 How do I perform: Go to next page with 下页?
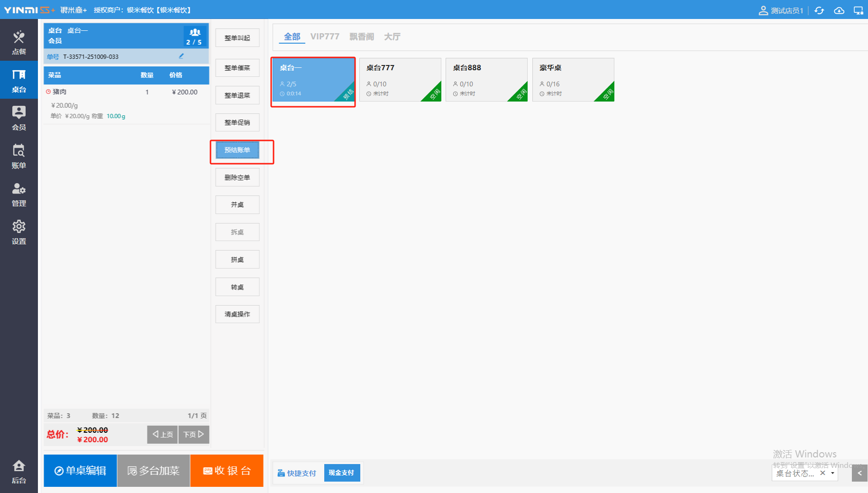tap(193, 434)
